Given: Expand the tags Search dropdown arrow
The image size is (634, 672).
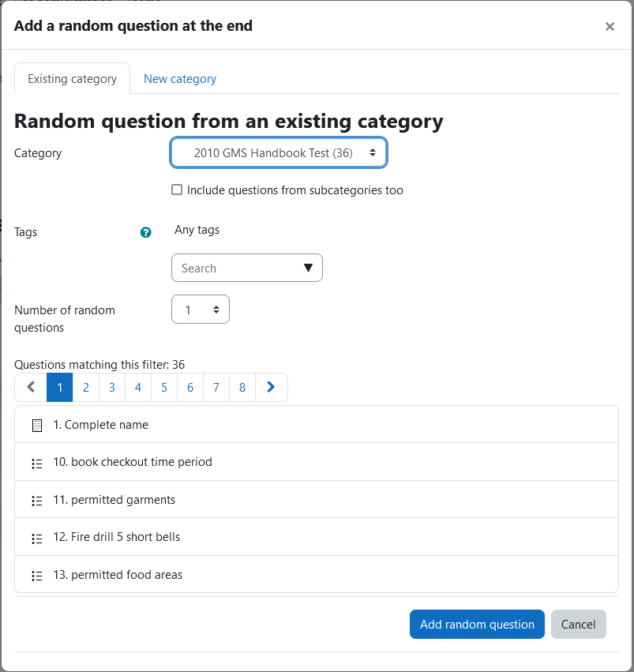Looking at the screenshot, I should coord(308,268).
